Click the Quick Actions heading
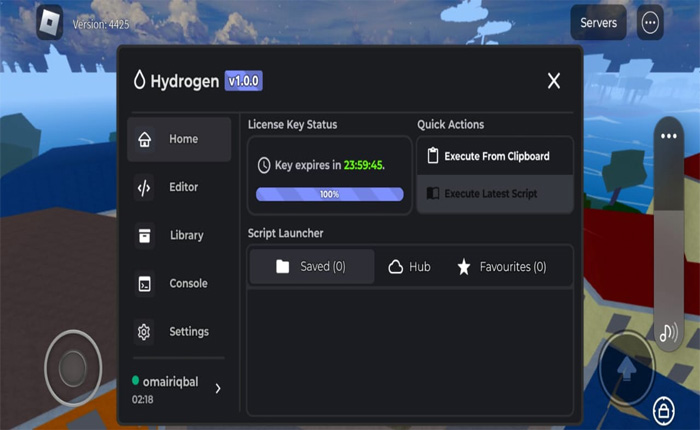Viewport: 700px width, 430px height. tap(450, 125)
